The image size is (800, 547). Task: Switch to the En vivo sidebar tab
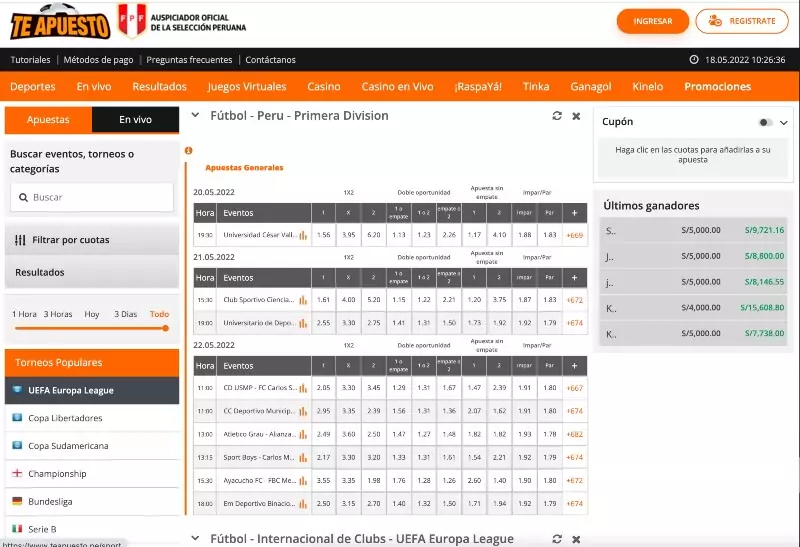click(x=135, y=119)
